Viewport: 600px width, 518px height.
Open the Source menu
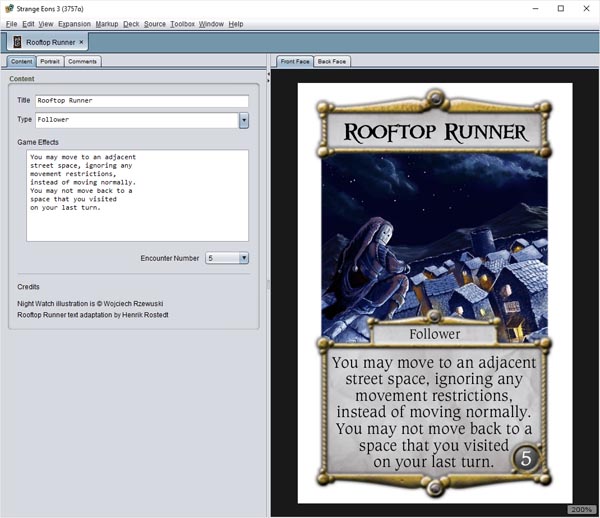pos(155,24)
